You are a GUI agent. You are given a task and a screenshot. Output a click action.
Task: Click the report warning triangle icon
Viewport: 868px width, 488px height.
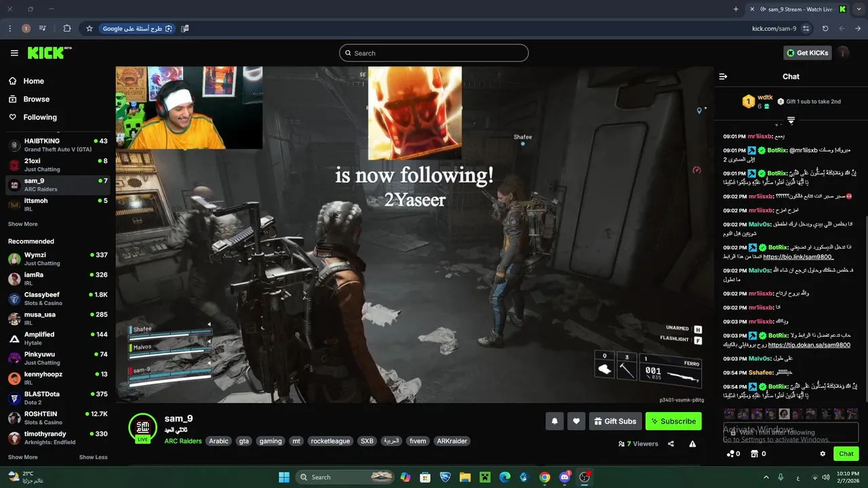(x=692, y=444)
